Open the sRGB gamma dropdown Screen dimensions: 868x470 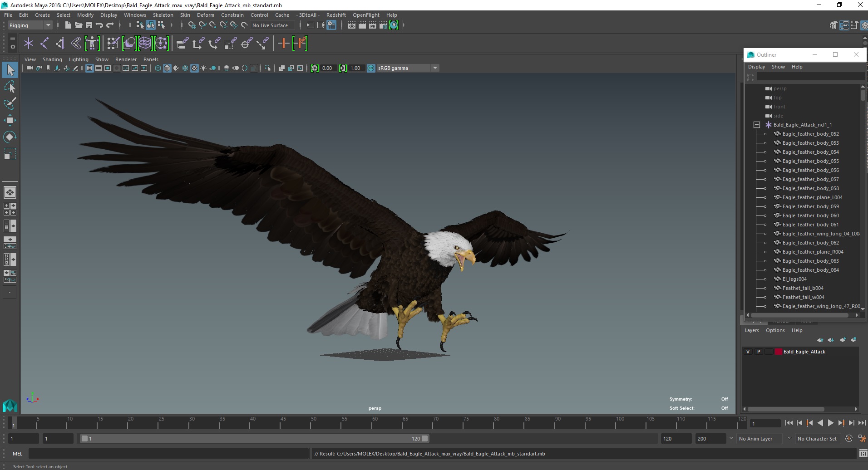[x=408, y=68]
